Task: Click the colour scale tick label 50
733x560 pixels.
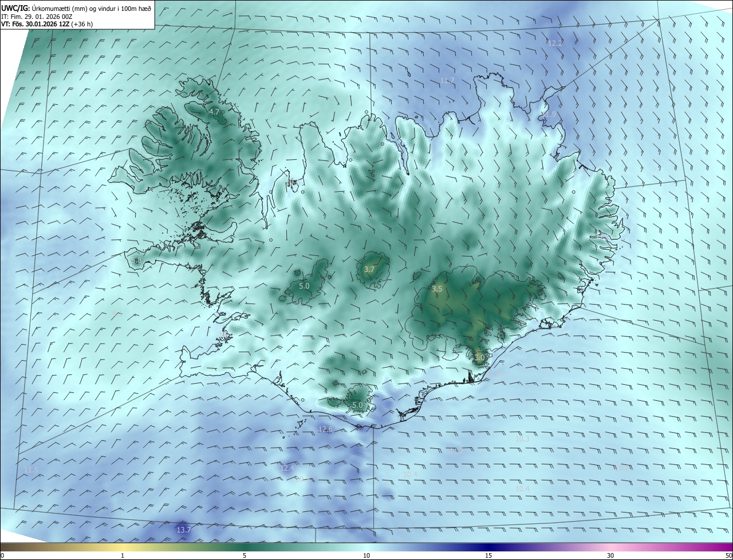Action: pyautogui.click(x=728, y=555)
